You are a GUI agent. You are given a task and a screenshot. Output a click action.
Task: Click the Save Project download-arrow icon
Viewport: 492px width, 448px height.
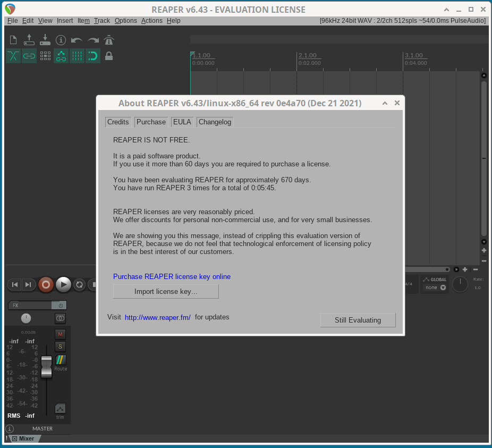click(x=45, y=40)
